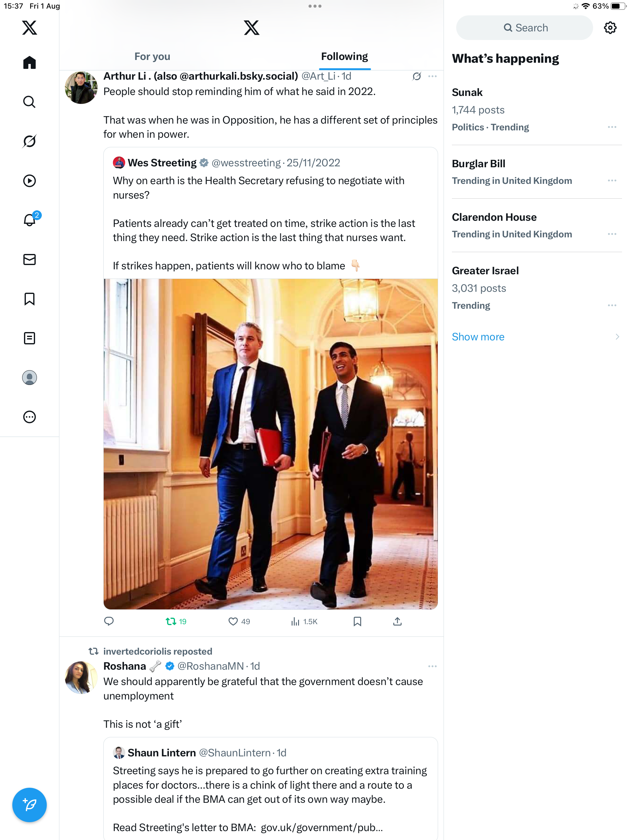
Task: Expand Show more trends
Action: click(478, 337)
